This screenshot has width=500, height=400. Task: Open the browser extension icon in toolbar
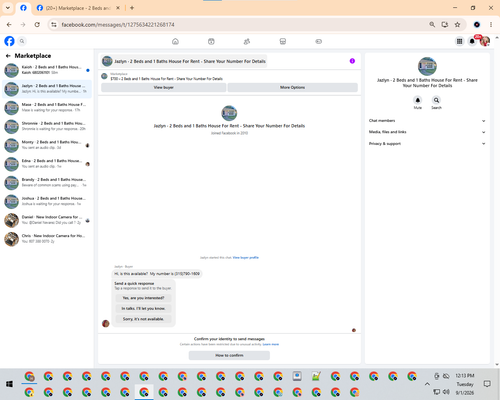477,25
